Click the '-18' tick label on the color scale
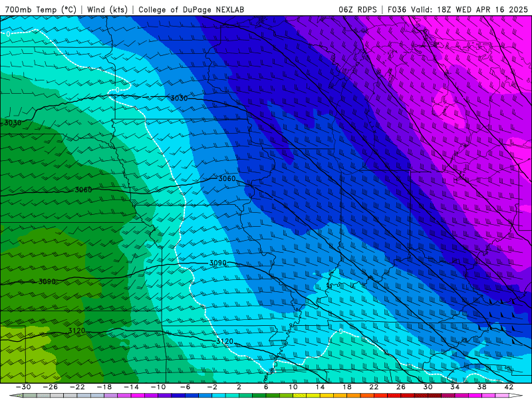This screenshot has height=399, width=532. point(104,387)
